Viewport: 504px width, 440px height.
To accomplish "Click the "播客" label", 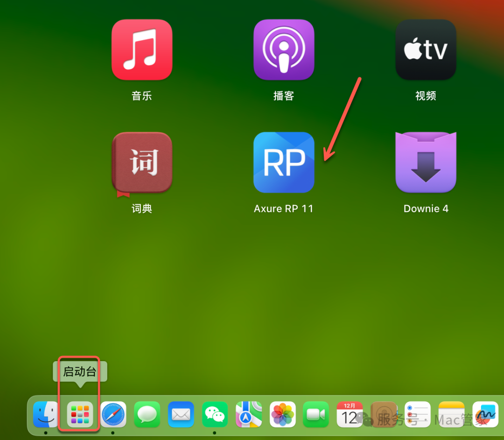I will 284,96.
